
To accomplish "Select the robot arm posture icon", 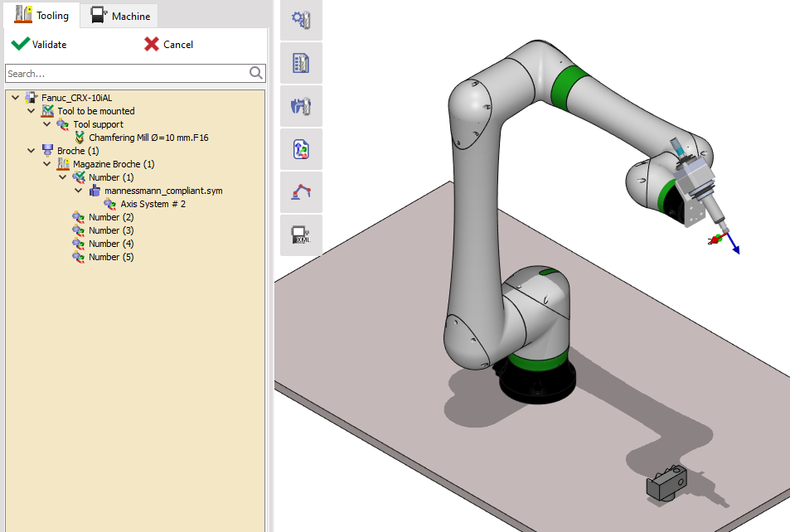I will pyautogui.click(x=300, y=192).
